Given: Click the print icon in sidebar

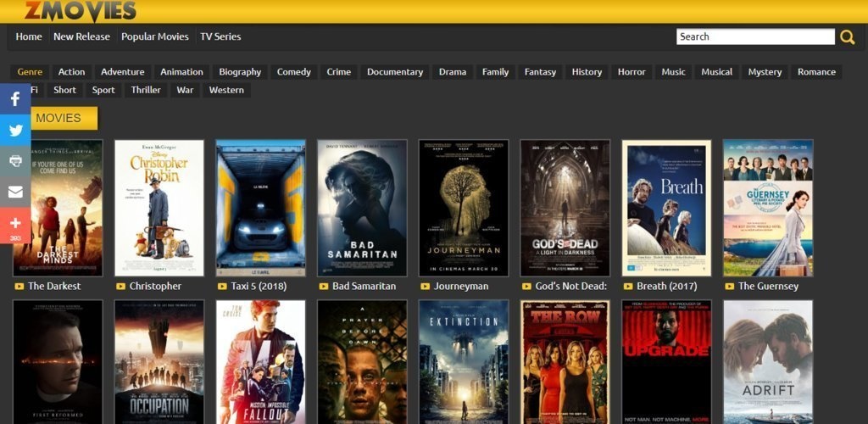Looking at the screenshot, I should [x=15, y=160].
